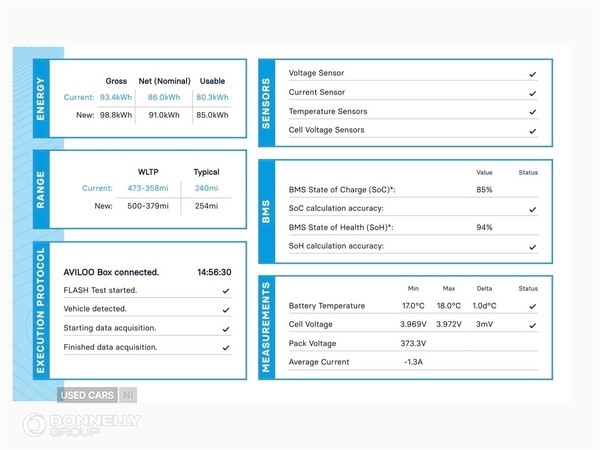Click the EXECUTION PROTOCOL vertical section label
The width and height of the screenshot is (600, 450).
click(41, 311)
